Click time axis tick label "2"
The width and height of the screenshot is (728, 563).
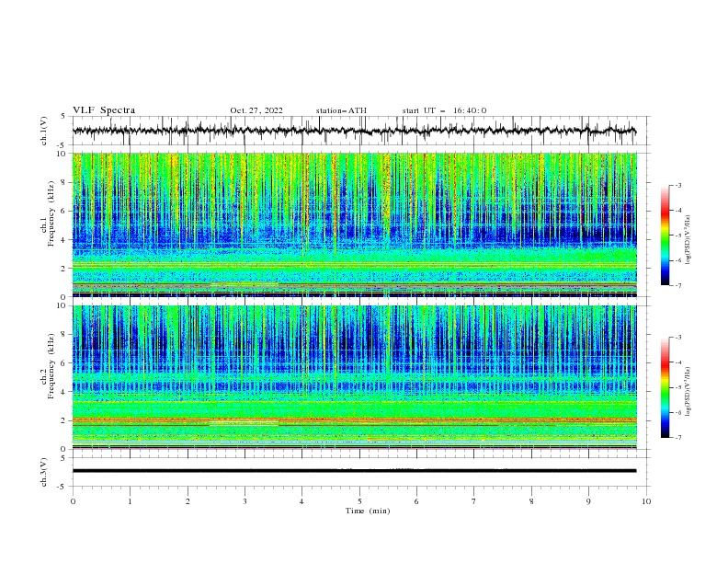click(188, 501)
